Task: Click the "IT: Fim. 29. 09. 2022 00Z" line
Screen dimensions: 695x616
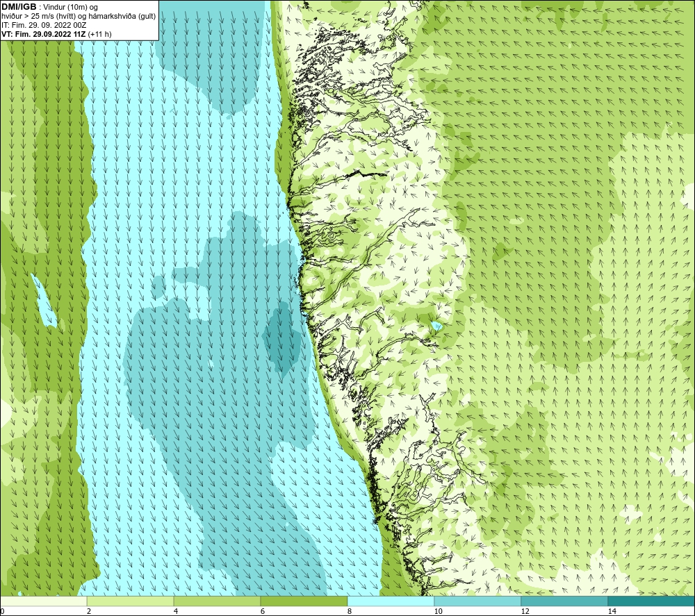Action: pyautogui.click(x=44, y=25)
